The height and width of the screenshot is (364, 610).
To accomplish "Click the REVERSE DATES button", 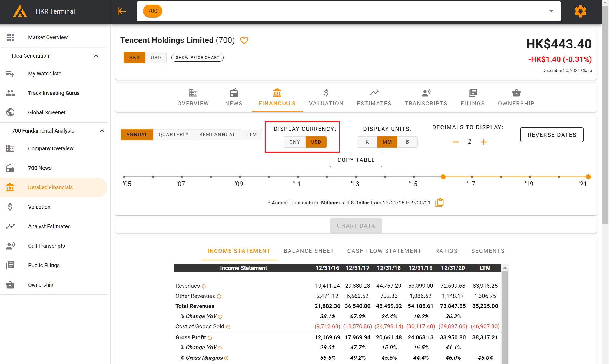I will click(552, 135).
